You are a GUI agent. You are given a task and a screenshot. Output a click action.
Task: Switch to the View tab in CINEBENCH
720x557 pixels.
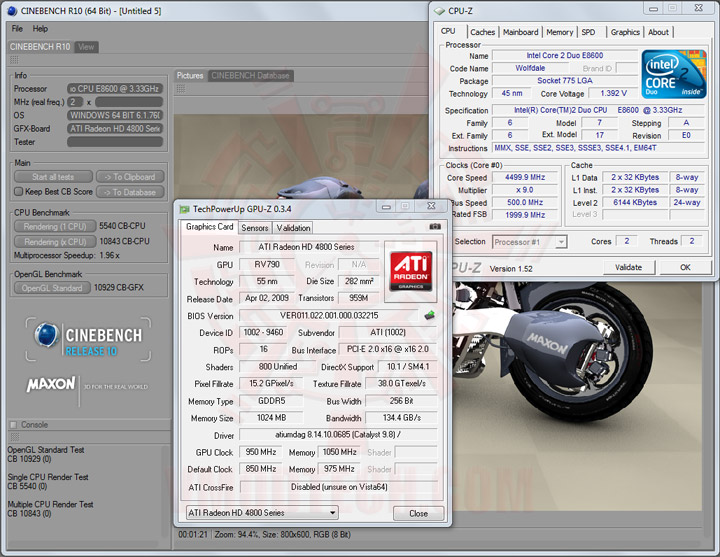(86, 47)
